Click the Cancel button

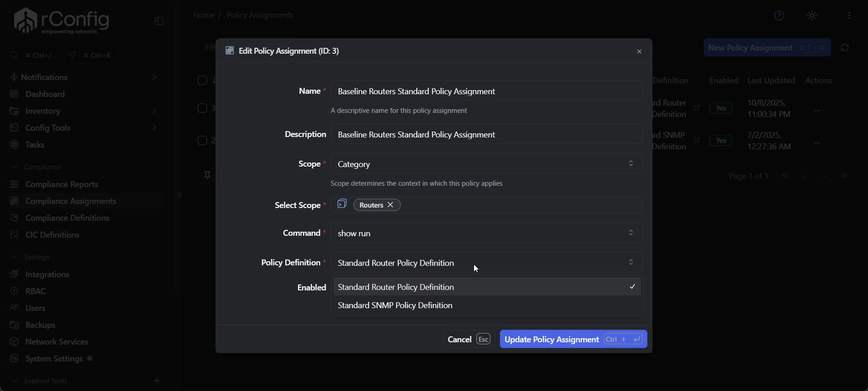coord(469,339)
